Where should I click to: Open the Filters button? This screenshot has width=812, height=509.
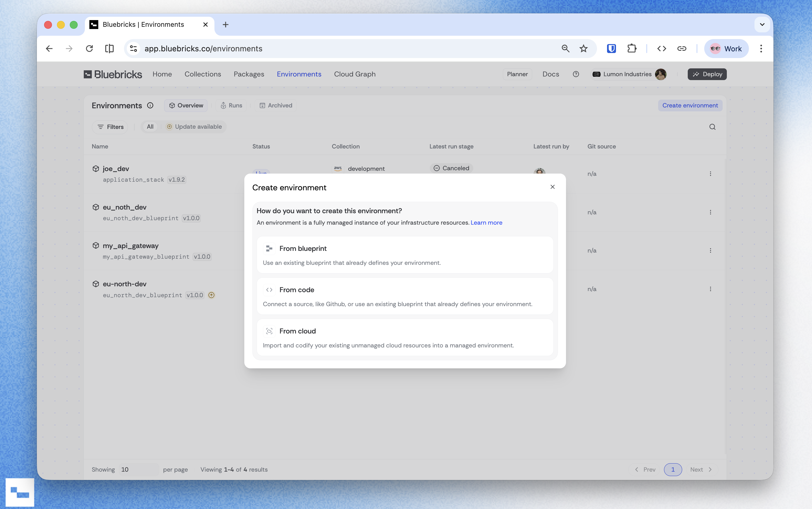(111, 127)
